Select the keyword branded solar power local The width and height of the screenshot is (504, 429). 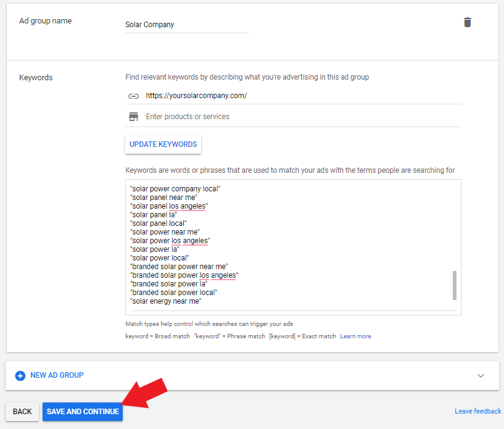[173, 292]
